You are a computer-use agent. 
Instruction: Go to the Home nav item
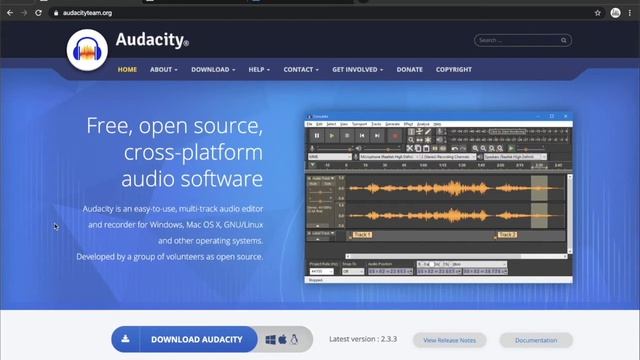[x=127, y=69]
